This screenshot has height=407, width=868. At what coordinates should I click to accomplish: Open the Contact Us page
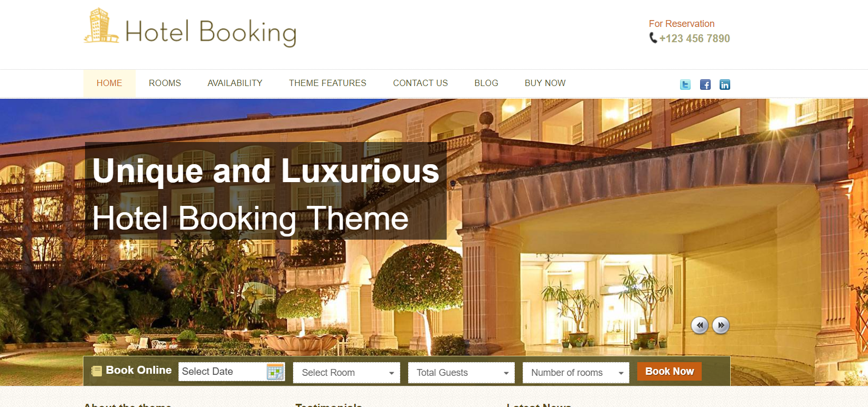420,83
